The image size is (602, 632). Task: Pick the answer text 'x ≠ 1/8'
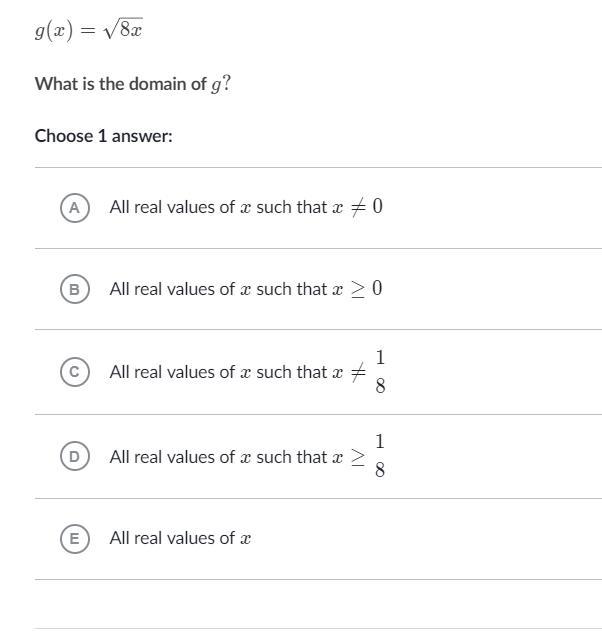click(x=245, y=372)
